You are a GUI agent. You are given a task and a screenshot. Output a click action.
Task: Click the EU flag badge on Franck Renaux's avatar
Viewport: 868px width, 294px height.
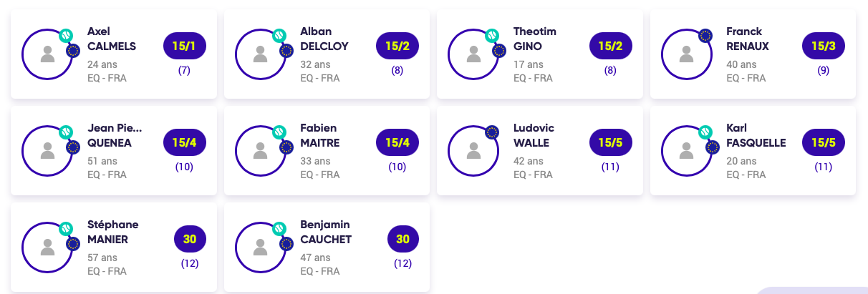pyautogui.click(x=705, y=35)
